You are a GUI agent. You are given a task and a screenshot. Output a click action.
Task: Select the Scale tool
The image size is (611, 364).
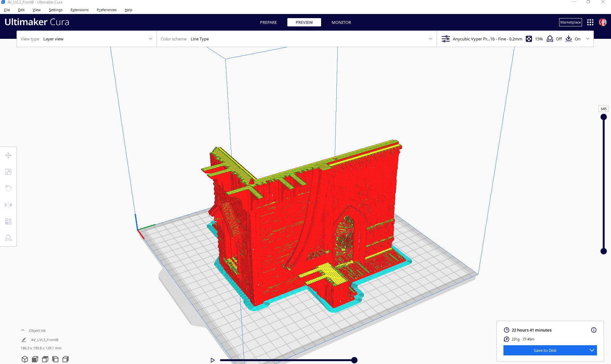point(8,172)
